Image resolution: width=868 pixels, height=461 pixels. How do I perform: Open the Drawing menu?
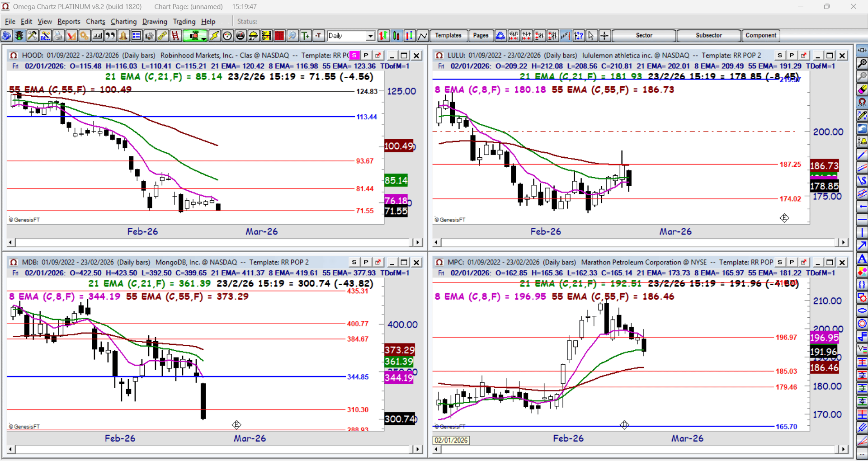click(x=155, y=21)
